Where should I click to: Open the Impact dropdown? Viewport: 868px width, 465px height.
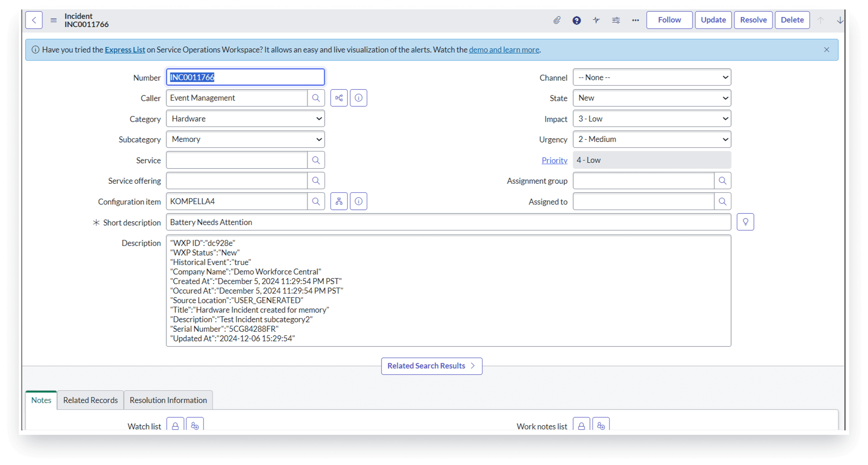coord(652,119)
